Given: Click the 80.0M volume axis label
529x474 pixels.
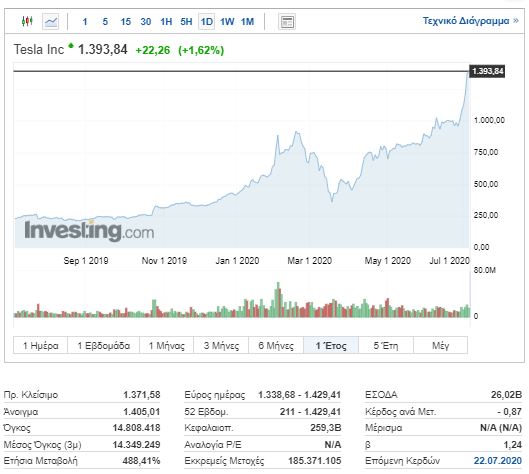Looking at the screenshot, I should [x=485, y=270].
